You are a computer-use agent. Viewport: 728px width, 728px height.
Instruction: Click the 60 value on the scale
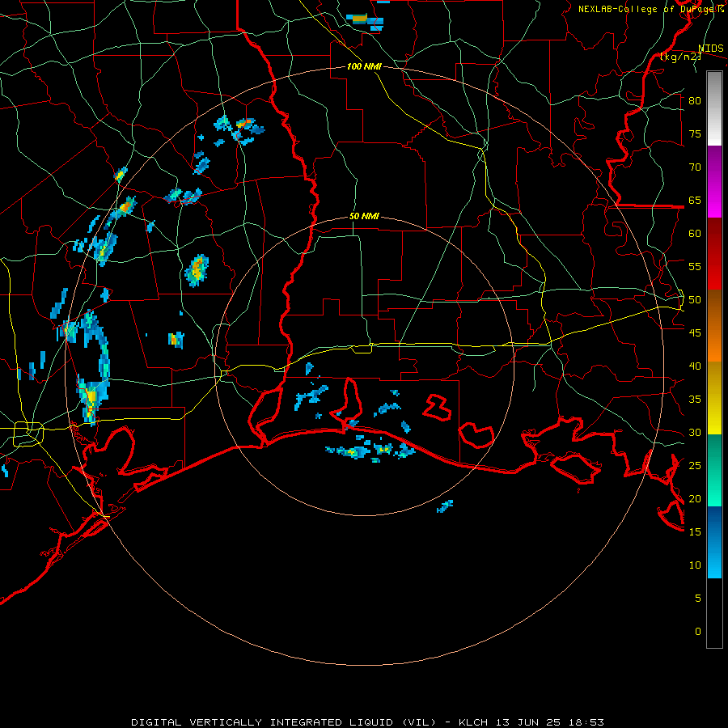(695, 234)
